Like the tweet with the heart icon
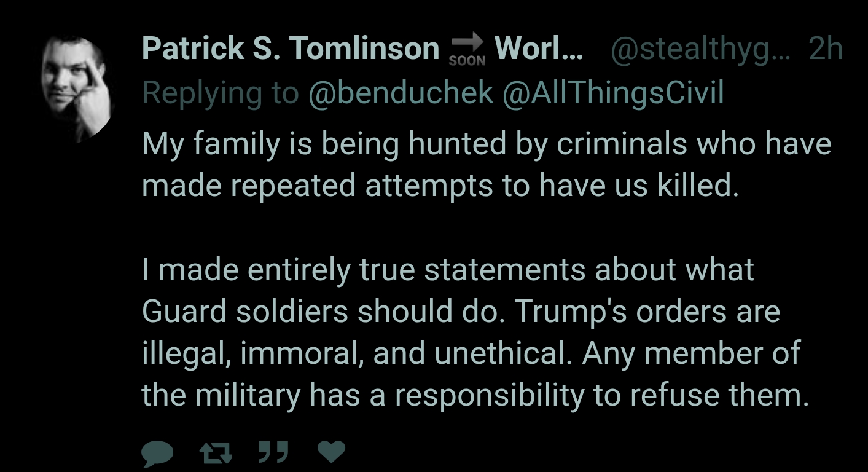The width and height of the screenshot is (868, 472). point(331,452)
